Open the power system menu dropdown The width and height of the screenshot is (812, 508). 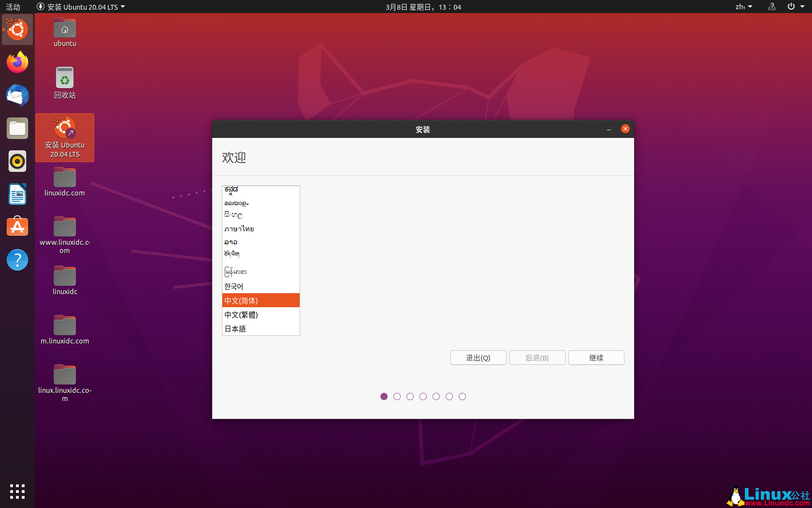(794, 7)
